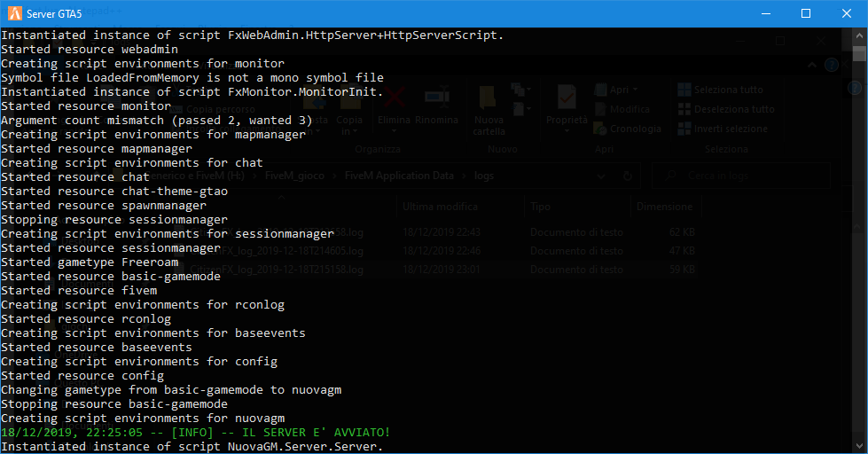Close the Server GTA5 console window
The width and height of the screenshot is (868, 454).
(847, 13)
